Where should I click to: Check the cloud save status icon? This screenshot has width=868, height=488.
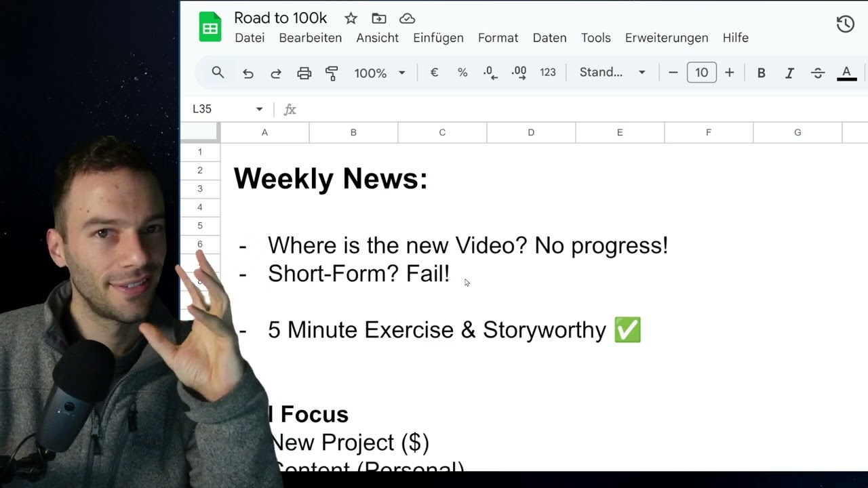point(407,18)
